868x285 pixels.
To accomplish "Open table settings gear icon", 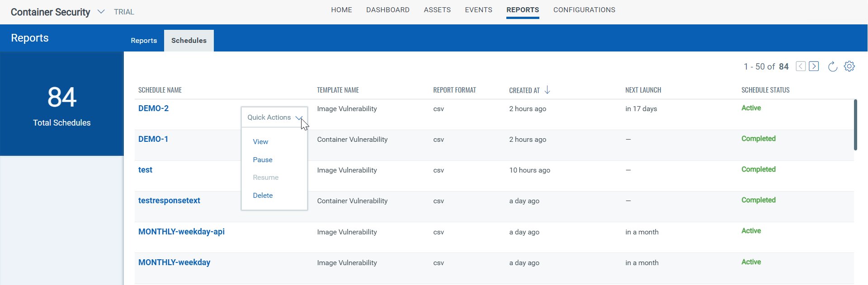I will point(849,66).
